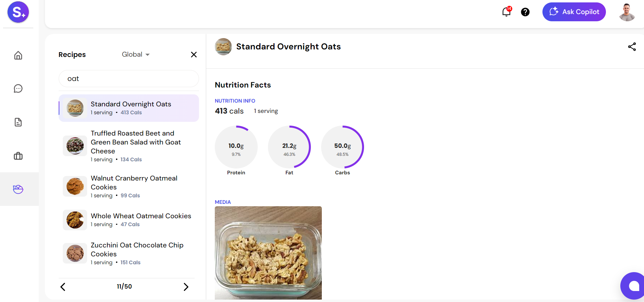
Task: Go to next recipes page
Action: 186,287
